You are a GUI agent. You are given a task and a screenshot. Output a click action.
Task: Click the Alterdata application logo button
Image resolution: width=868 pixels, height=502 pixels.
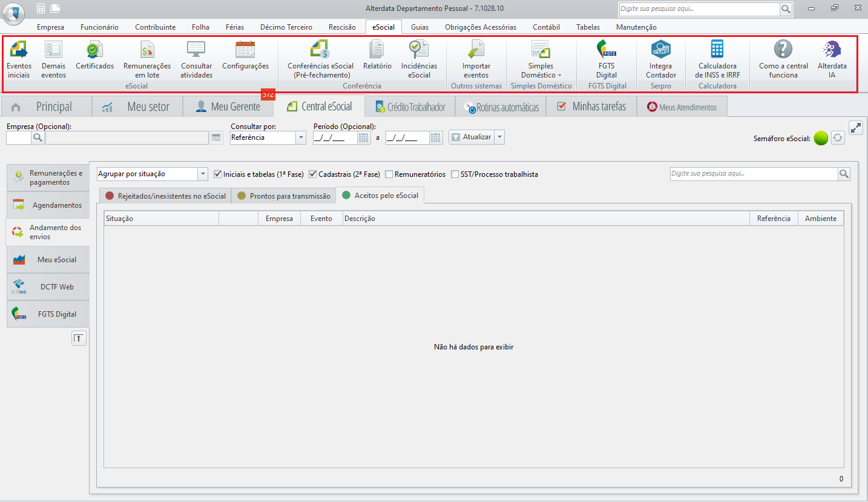(13, 13)
